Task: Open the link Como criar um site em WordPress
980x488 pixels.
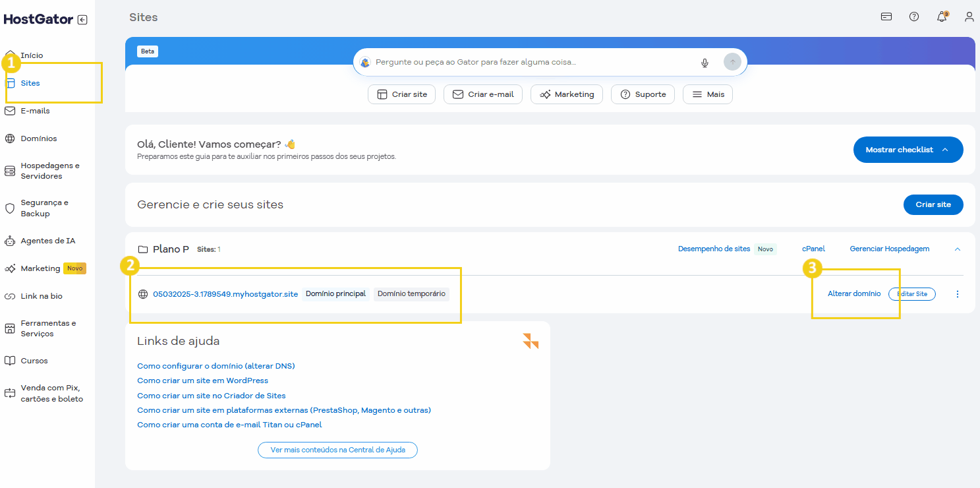Action: [x=202, y=381]
